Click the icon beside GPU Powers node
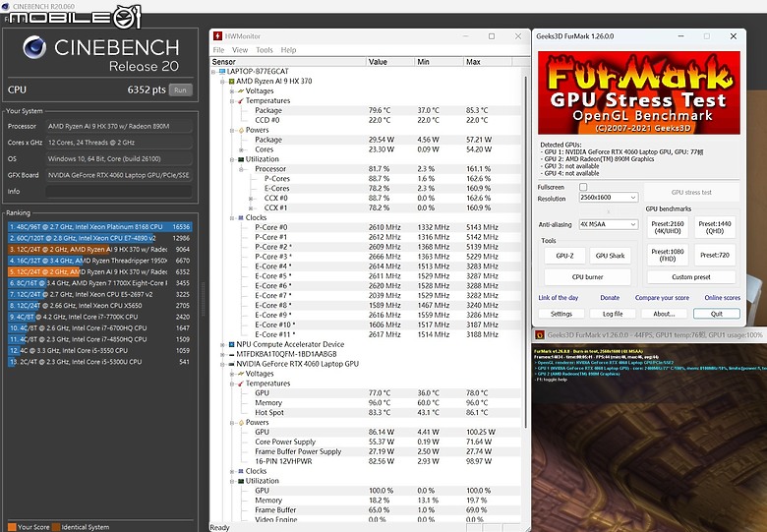Image resolution: width=767 pixels, height=532 pixels. coord(241,423)
